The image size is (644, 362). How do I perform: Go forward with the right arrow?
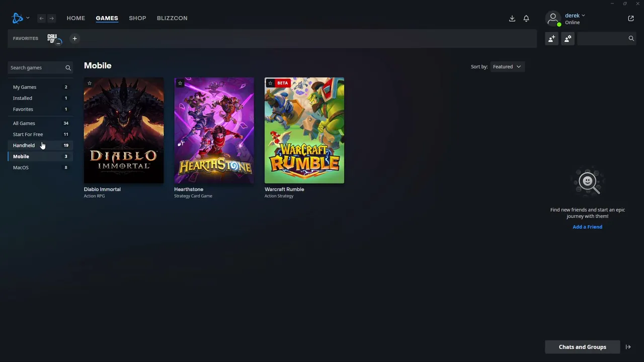coord(51,18)
